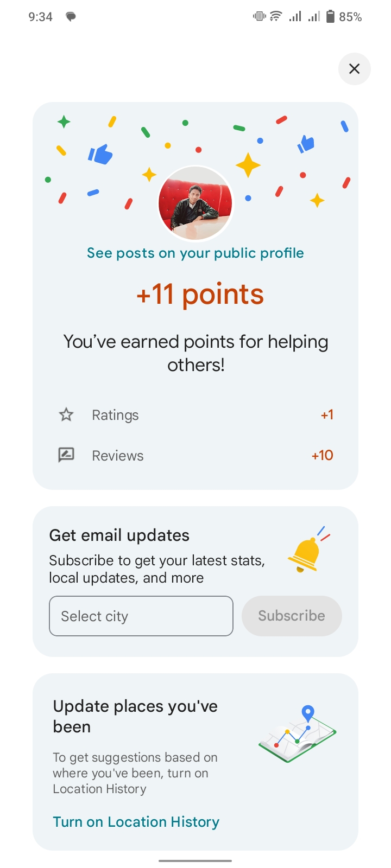Screen dimensions: 391x868
Task: Tap the star icon beside Ratings
Action: click(66, 415)
